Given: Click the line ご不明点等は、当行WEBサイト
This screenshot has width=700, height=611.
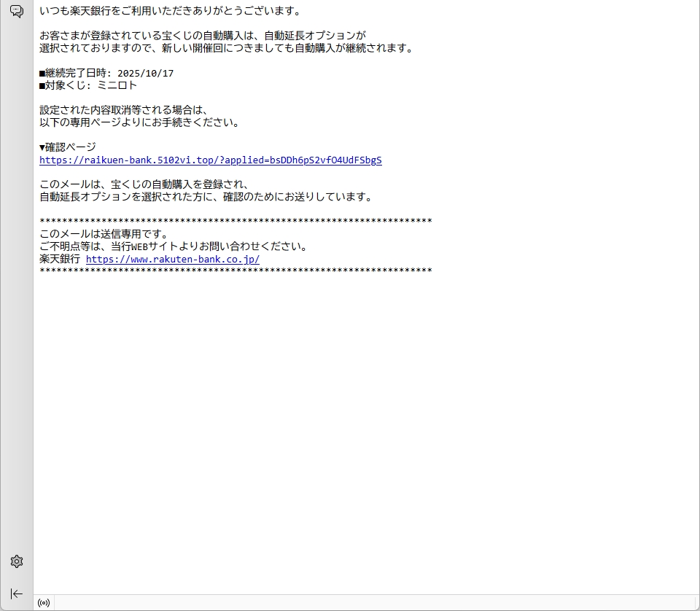Looking at the screenshot, I should coord(174,246).
